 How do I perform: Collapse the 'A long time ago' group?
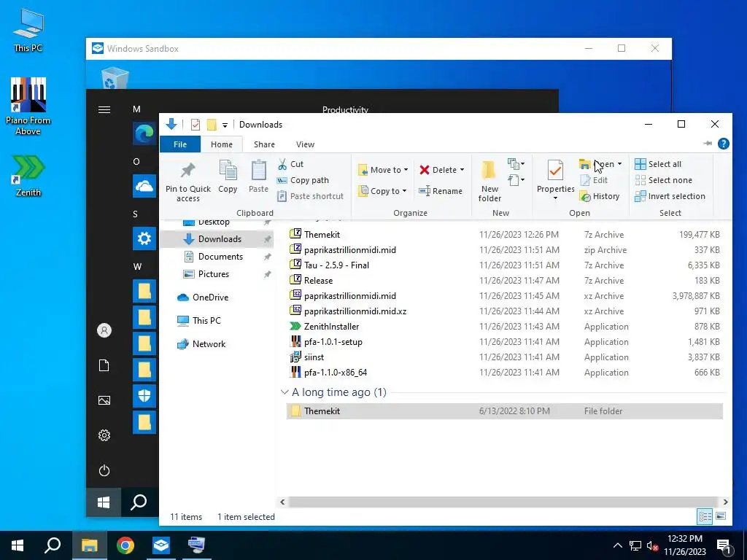click(x=285, y=392)
